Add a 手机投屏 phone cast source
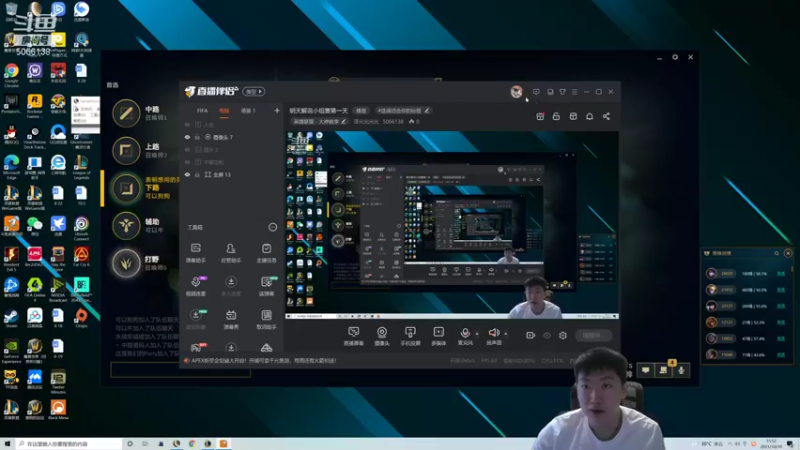 [x=410, y=336]
